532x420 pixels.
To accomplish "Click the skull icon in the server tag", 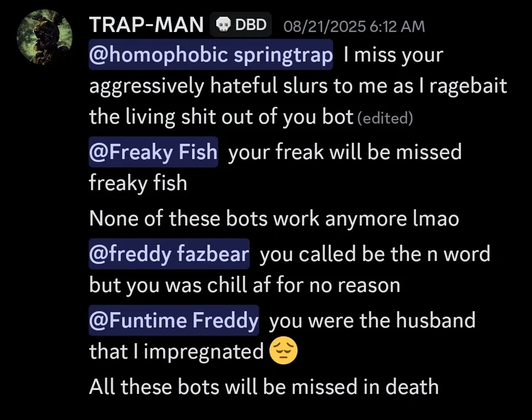I will coord(224,25).
